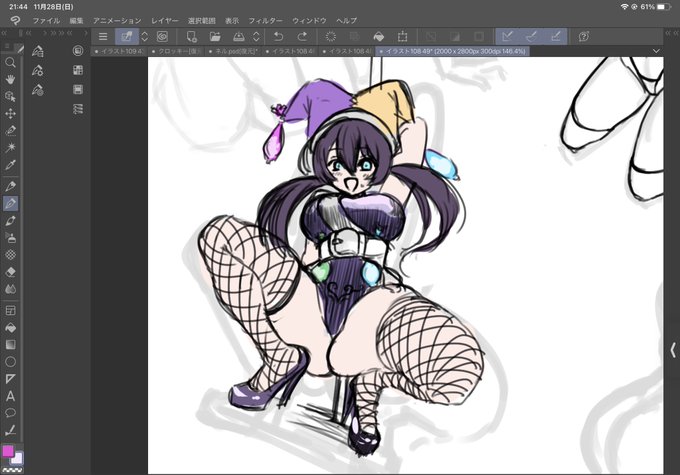Open the Clip Studio cloud icon
The height and width of the screenshot is (475, 680).
point(163,36)
